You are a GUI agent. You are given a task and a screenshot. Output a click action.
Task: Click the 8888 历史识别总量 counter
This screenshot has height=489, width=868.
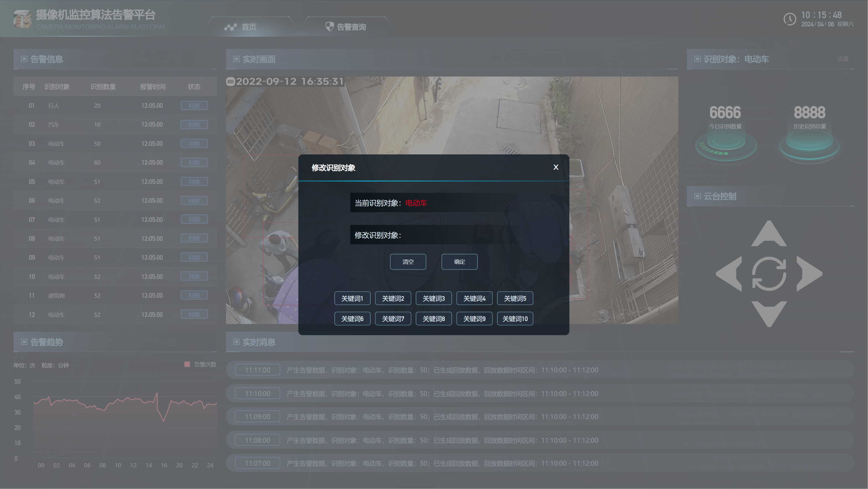[x=809, y=113]
